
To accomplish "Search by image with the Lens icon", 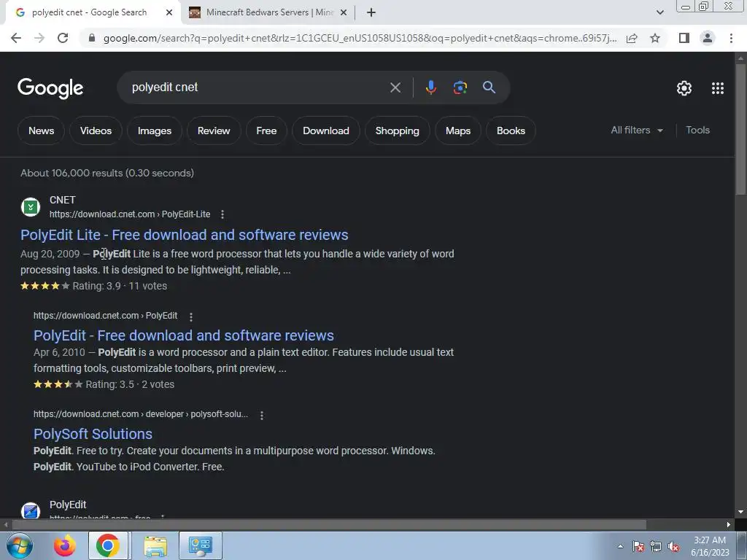I will pos(460,87).
